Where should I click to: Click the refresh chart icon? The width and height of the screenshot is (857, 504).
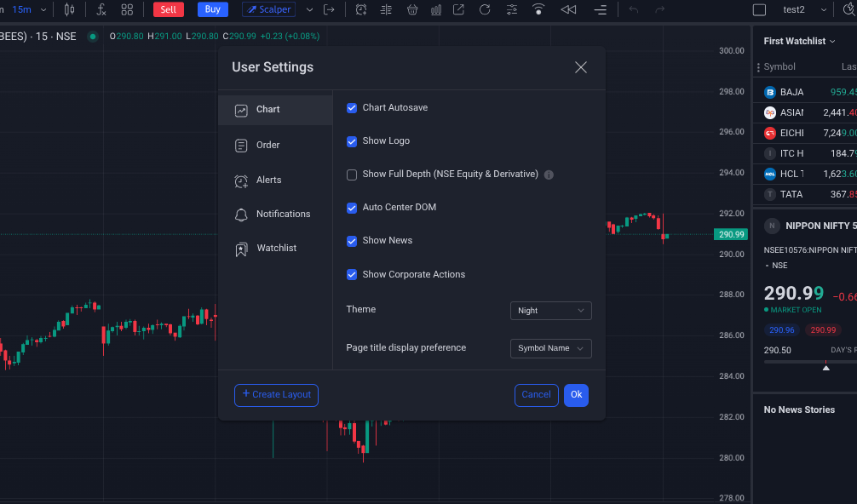point(485,9)
